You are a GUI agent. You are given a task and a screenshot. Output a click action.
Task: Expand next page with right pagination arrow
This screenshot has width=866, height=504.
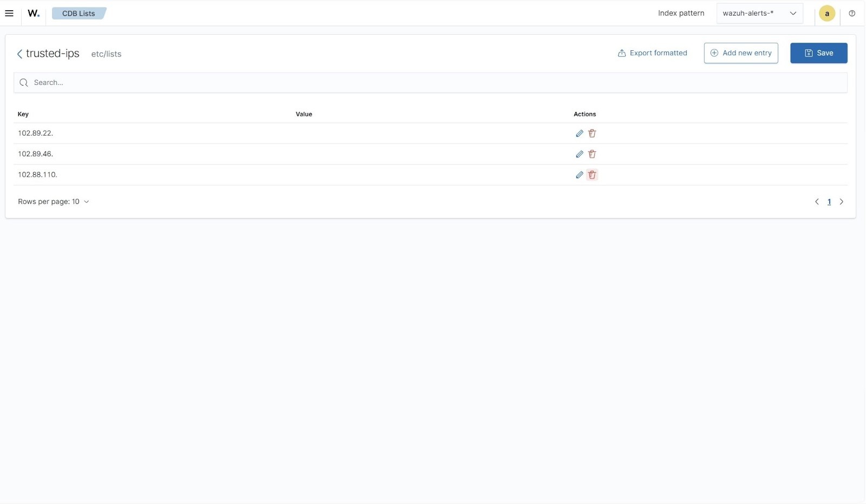[841, 201]
